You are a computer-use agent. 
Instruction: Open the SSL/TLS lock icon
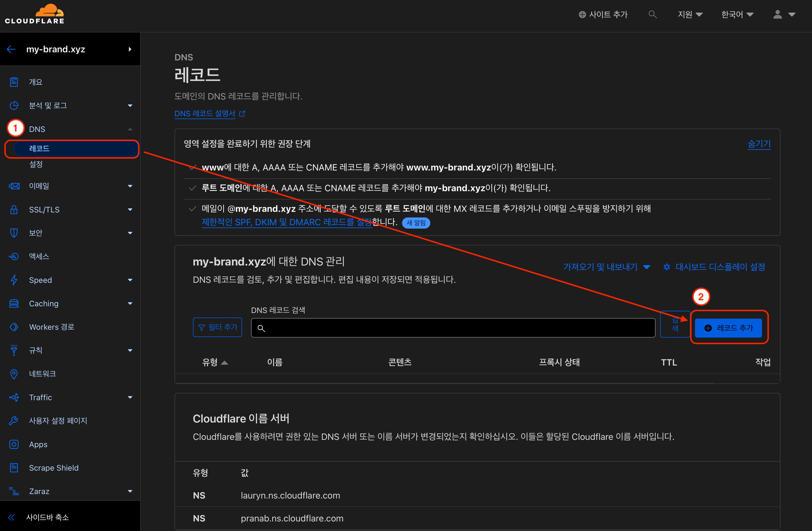pyautogui.click(x=14, y=210)
